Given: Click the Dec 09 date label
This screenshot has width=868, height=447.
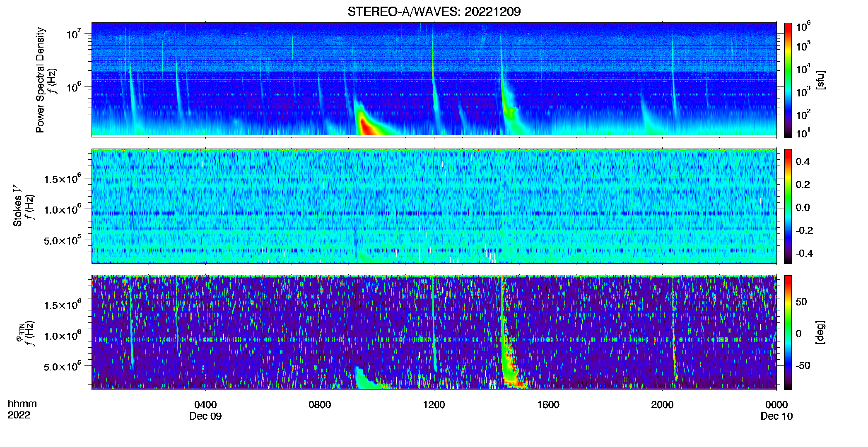Looking at the screenshot, I should [205, 416].
